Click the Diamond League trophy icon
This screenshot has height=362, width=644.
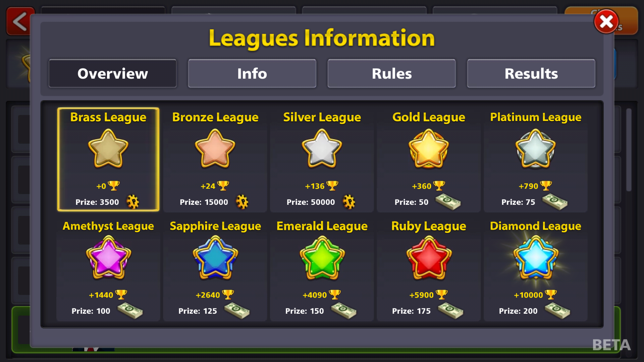550,295
